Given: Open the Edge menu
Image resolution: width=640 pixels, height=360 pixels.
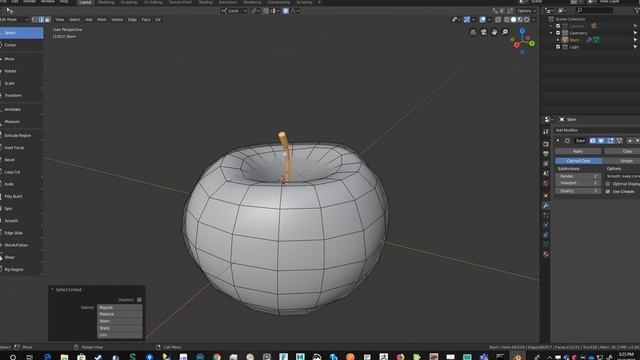Looking at the screenshot, I should pyautogui.click(x=132, y=20).
